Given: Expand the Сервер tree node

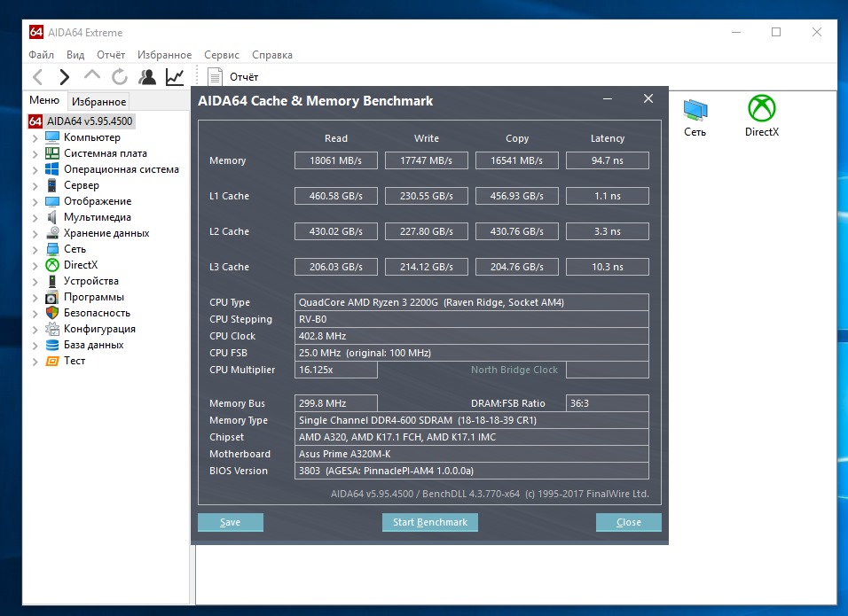Looking at the screenshot, I should 35,186.
